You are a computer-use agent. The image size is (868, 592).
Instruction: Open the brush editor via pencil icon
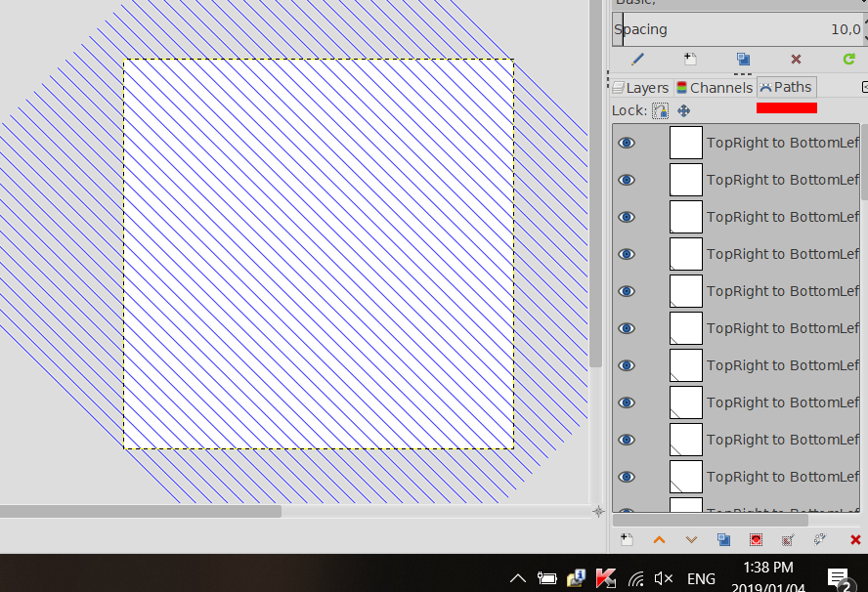[637, 59]
